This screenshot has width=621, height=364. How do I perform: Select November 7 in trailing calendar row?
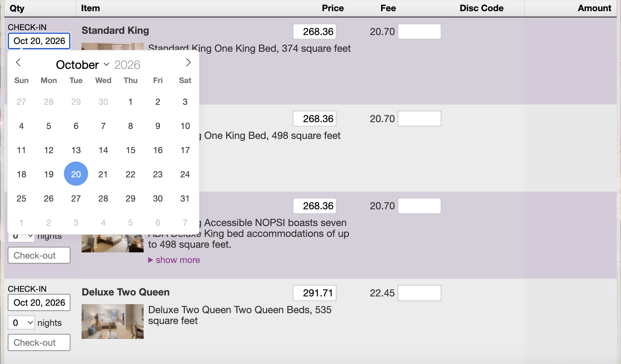(x=185, y=223)
